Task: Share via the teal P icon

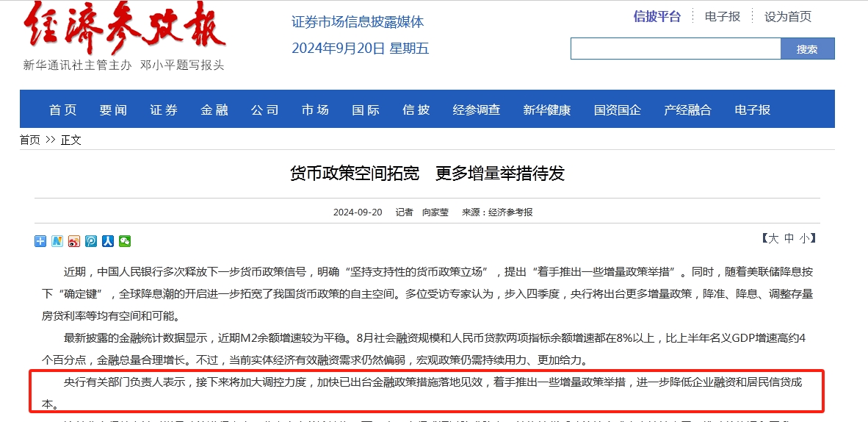Action: coord(91,241)
